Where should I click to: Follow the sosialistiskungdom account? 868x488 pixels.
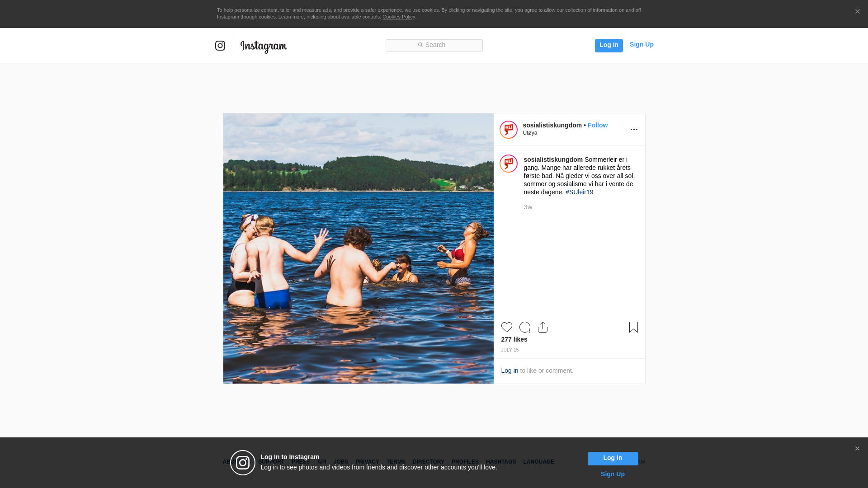(598, 125)
